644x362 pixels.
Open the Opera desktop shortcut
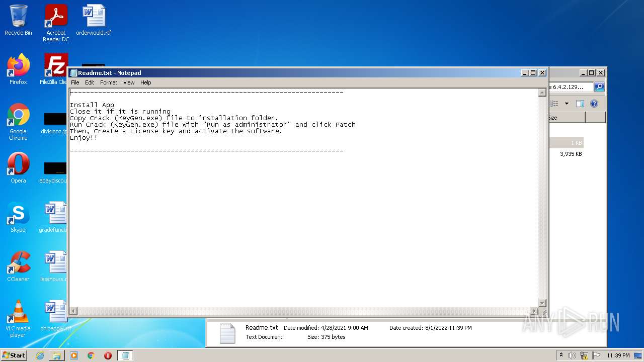tap(18, 168)
